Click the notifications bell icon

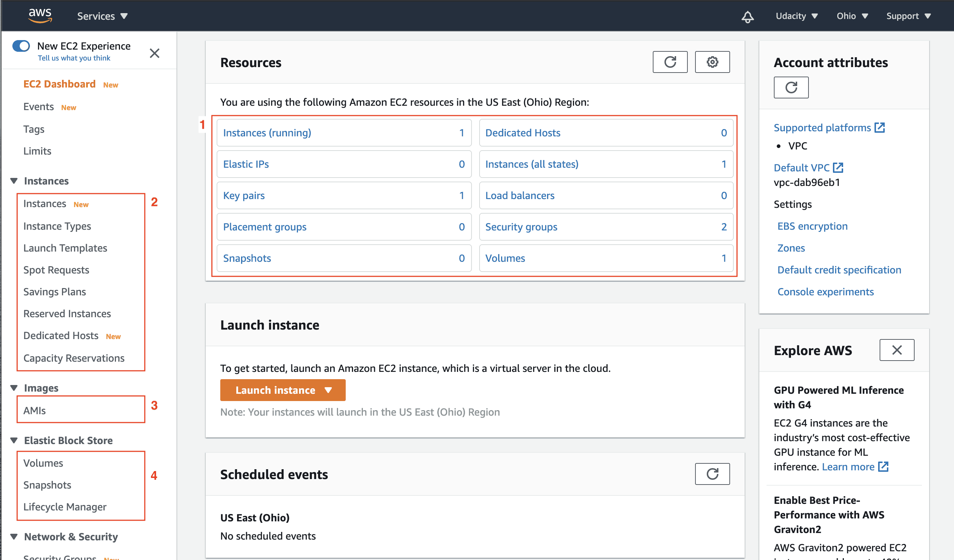[747, 17]
